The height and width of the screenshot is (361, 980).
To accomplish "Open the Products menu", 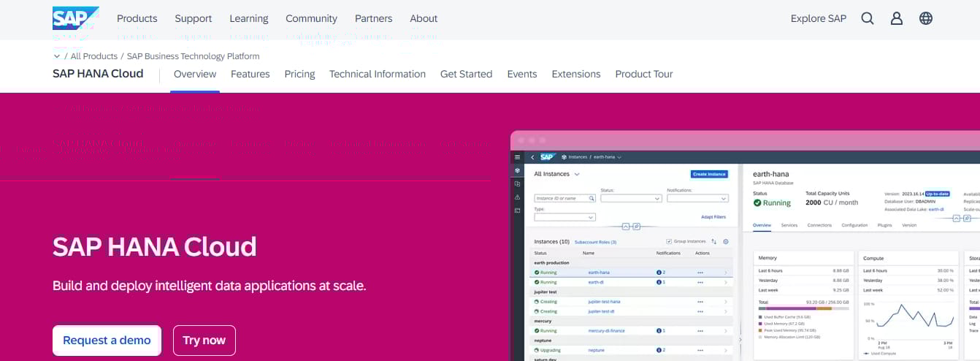I will [137, 18].
